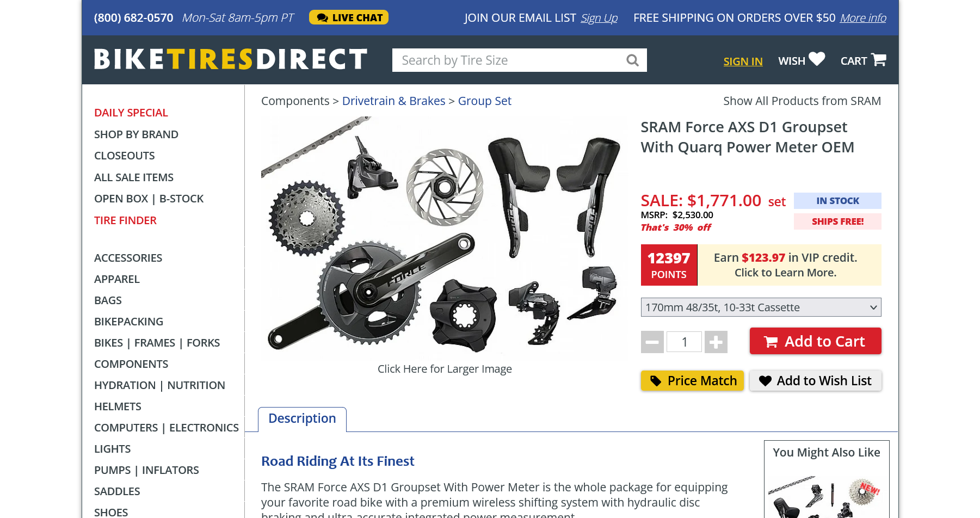Focus the Search by Tire Size field
Viewport: 980px width, 518px height.
point(509,60)
